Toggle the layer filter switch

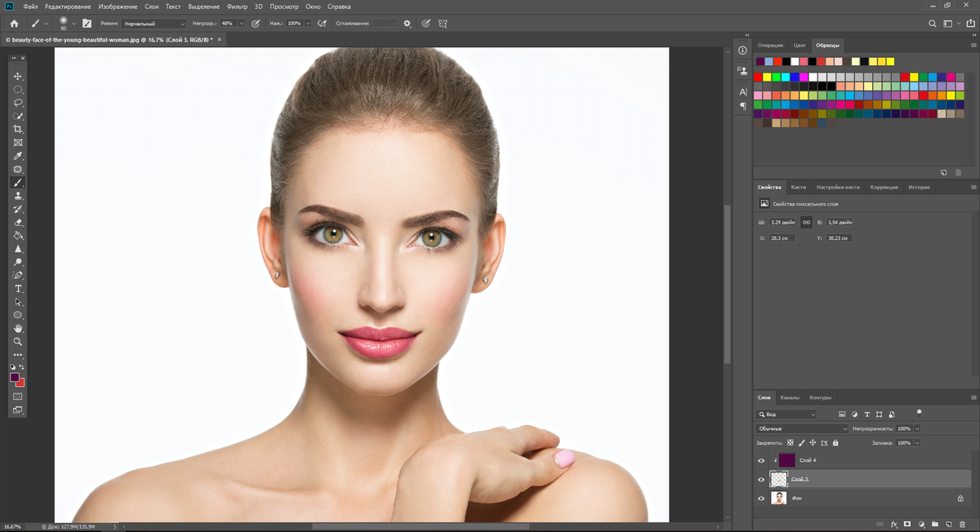click(919, 412)
